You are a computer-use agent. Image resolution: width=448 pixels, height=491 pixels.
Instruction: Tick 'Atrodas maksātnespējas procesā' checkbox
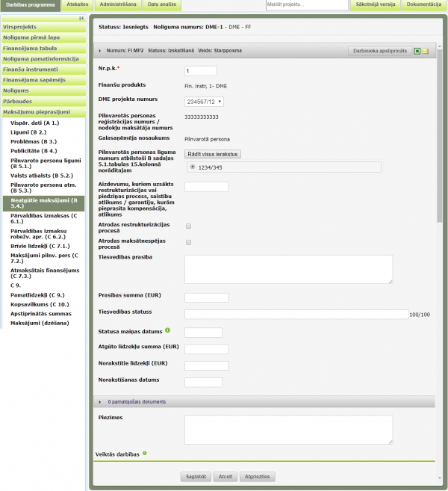click(189, 242)
